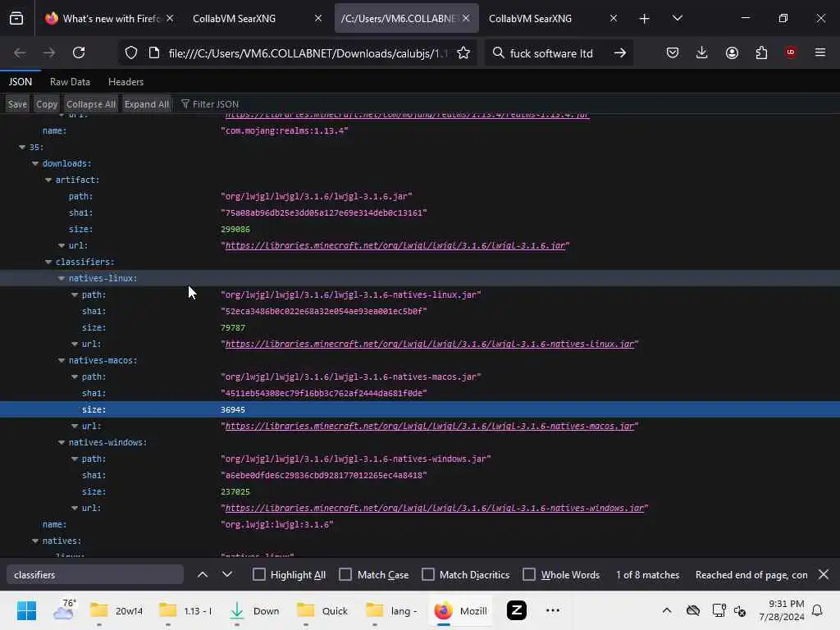840x630 pixels.
Task: Open notifications bell icon
Action: point(817,610)
